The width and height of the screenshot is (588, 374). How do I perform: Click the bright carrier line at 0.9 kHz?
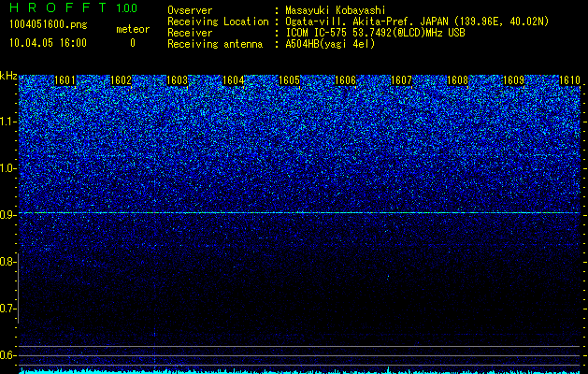click(x=299, y=212)
